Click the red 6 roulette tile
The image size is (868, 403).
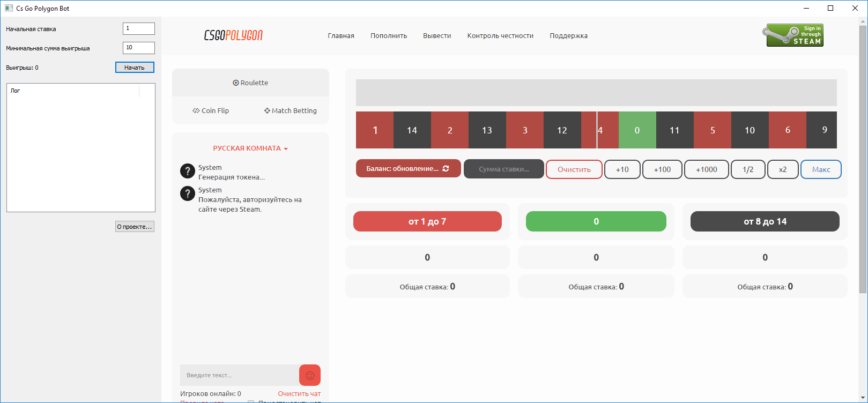click(x=788, y=130)
